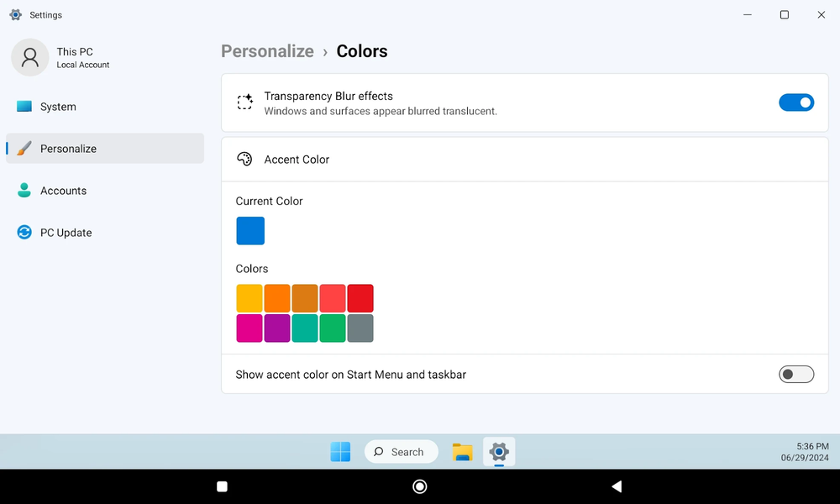Tap the Android recents square button
Image resolution: width=840 pixels, height=504 pixels.
(x=223, y=486)
